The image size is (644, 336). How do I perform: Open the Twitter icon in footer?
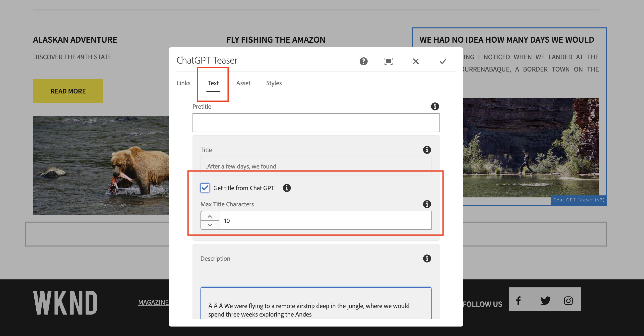pos(545,300)
